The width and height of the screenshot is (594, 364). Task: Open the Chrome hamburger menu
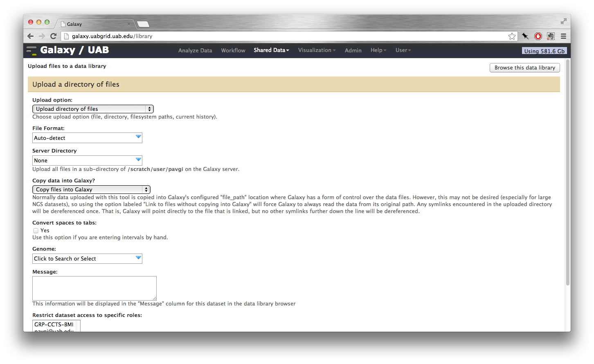pyautogui.click(x=563, y=36)
